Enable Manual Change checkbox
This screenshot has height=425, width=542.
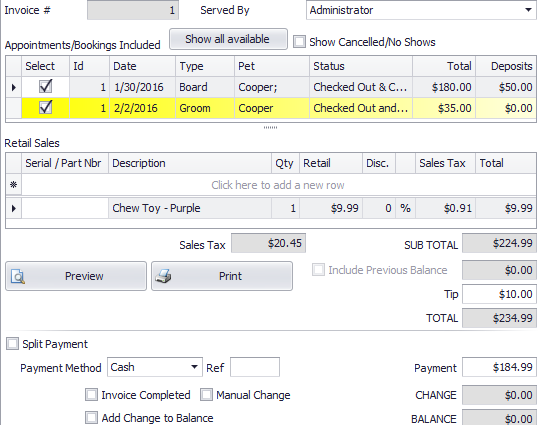[206, 395]
